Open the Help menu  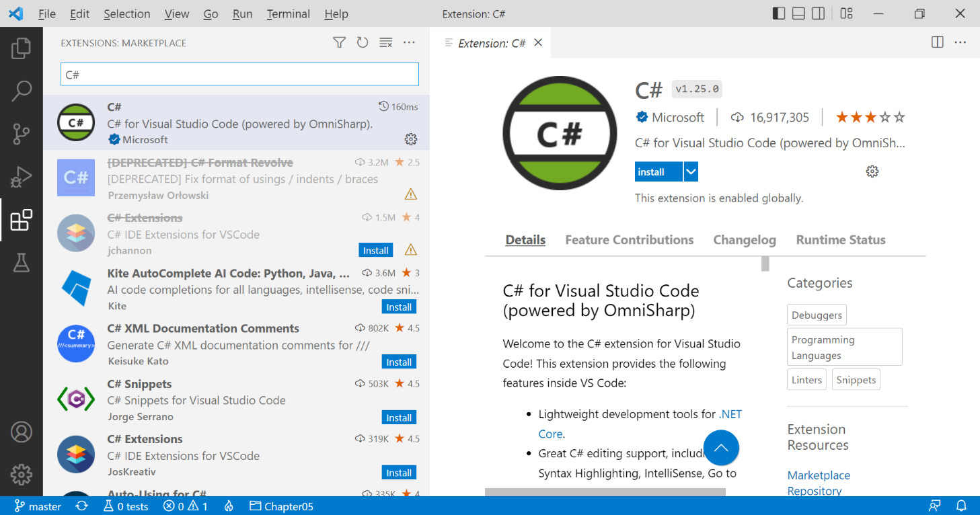tap(336, 13)
